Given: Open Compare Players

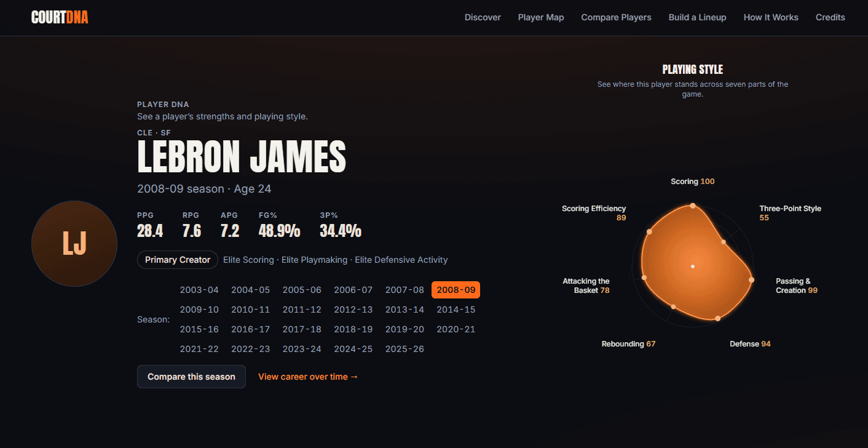Looking at the screenshot, I should click(x=617, y=17).
